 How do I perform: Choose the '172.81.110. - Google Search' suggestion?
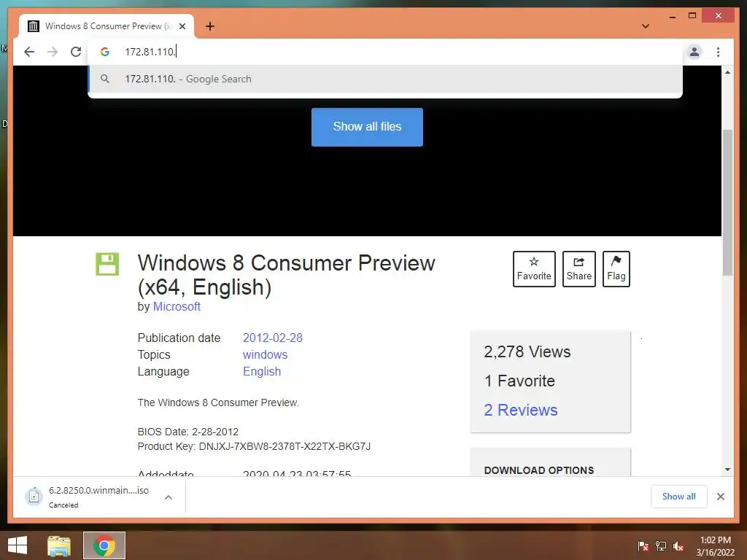click(385, 79)
